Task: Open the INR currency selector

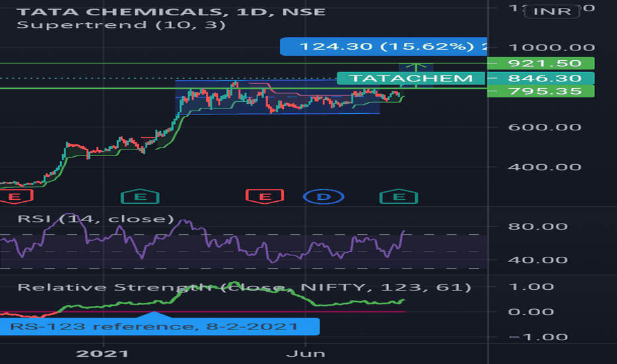Action: pos(552,11)
